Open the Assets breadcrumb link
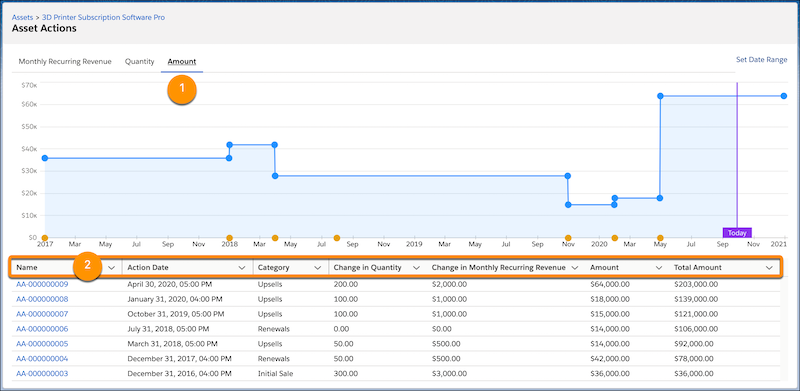 (22, 17)
